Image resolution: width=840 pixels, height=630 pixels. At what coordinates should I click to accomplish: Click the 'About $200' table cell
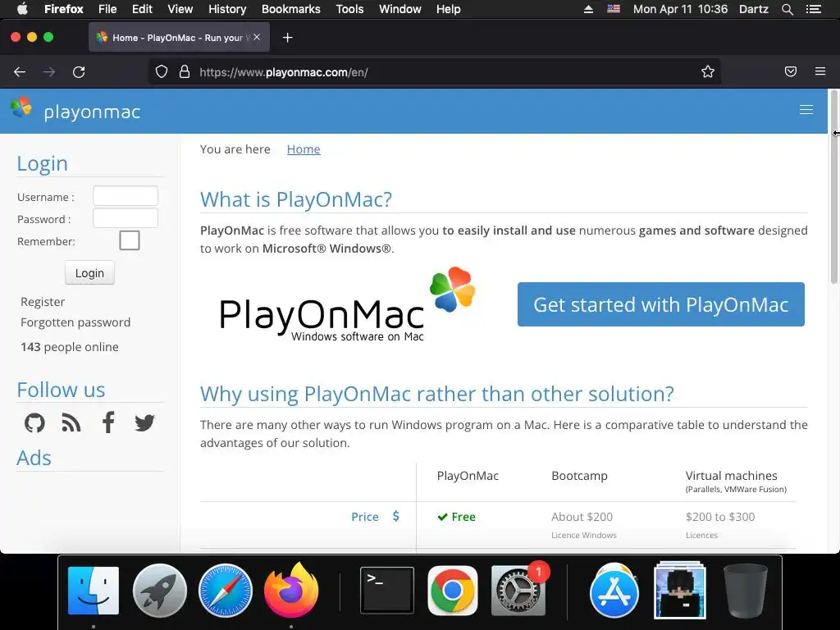coord(582,517)
